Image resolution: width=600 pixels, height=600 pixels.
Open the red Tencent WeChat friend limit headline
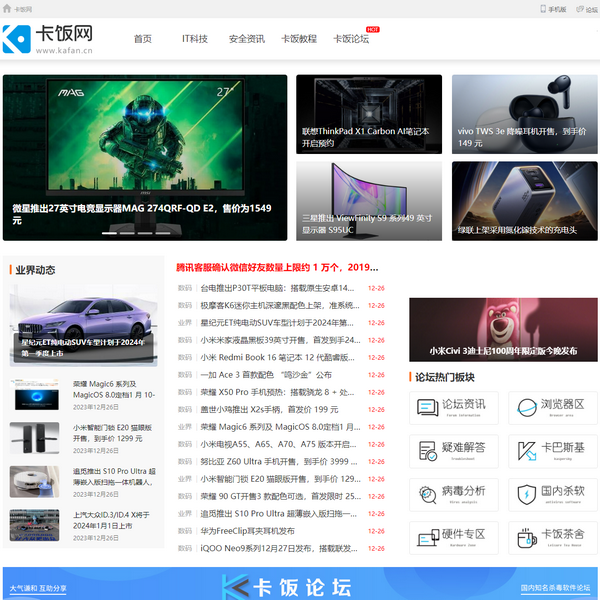[x=277, y=267]
